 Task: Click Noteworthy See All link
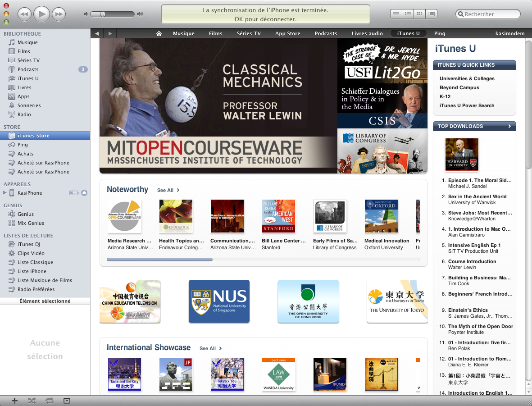(168, 191)
